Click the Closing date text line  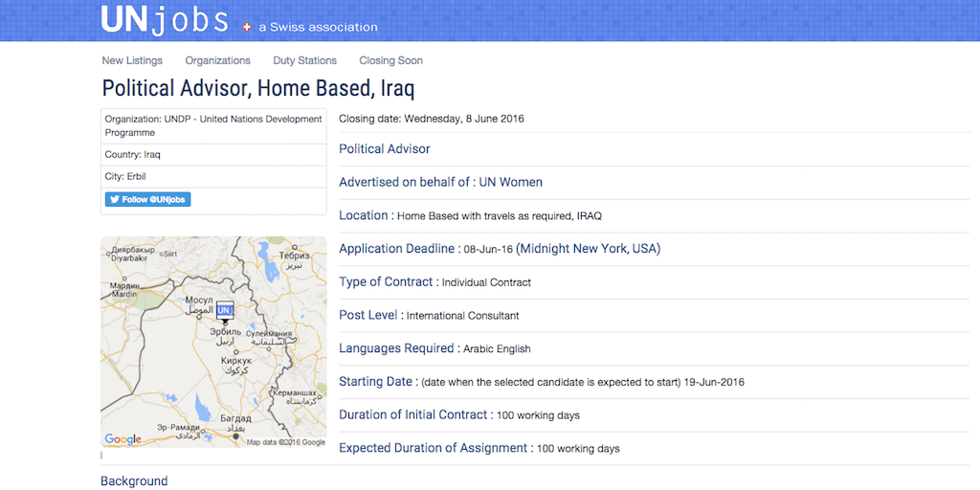coord(432,119)
